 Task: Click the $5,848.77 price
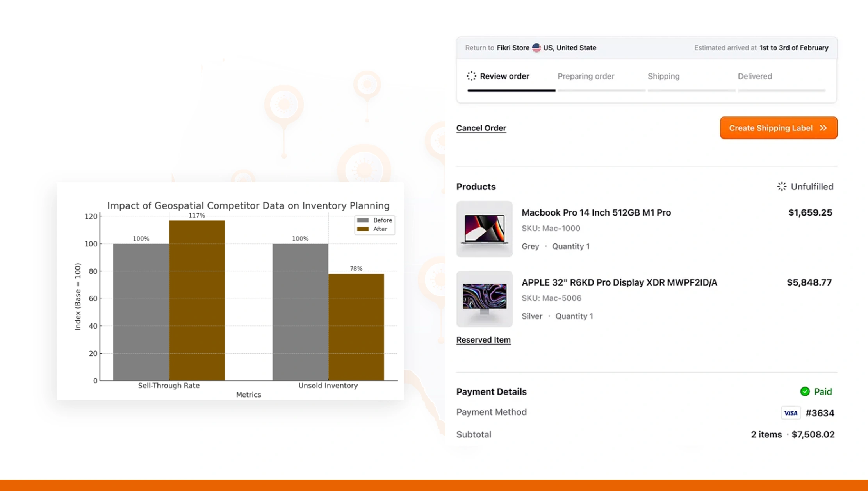point(809,282)
